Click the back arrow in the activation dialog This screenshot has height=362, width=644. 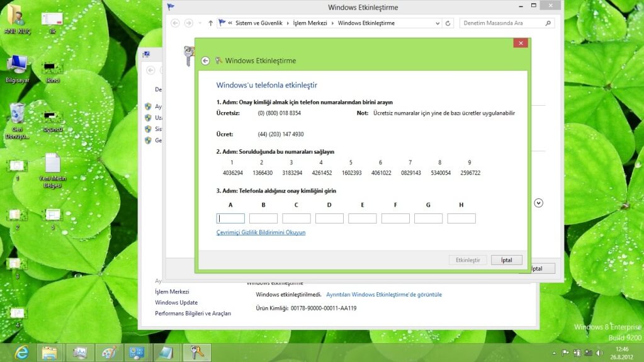pyautogui.click(x=205, y=61)
